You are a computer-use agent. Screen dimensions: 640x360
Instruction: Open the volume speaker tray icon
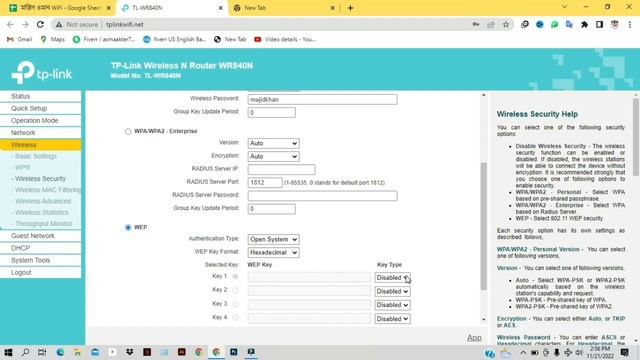[x=579, y=352]
